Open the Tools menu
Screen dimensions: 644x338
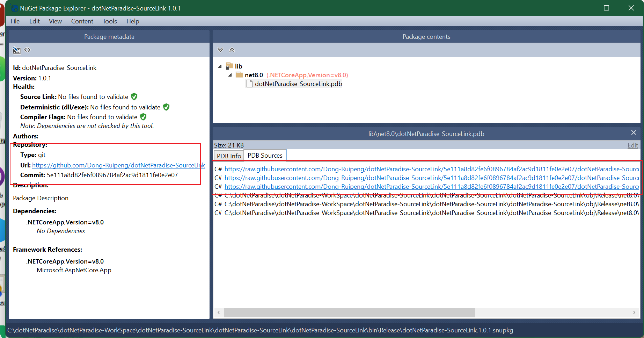110,21
